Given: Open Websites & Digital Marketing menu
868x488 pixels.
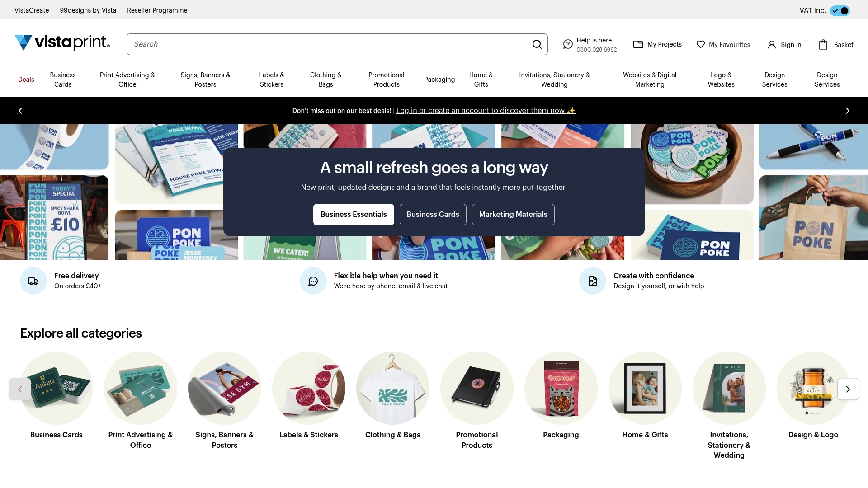Looking at the screenshot, I should coord(650,80).
